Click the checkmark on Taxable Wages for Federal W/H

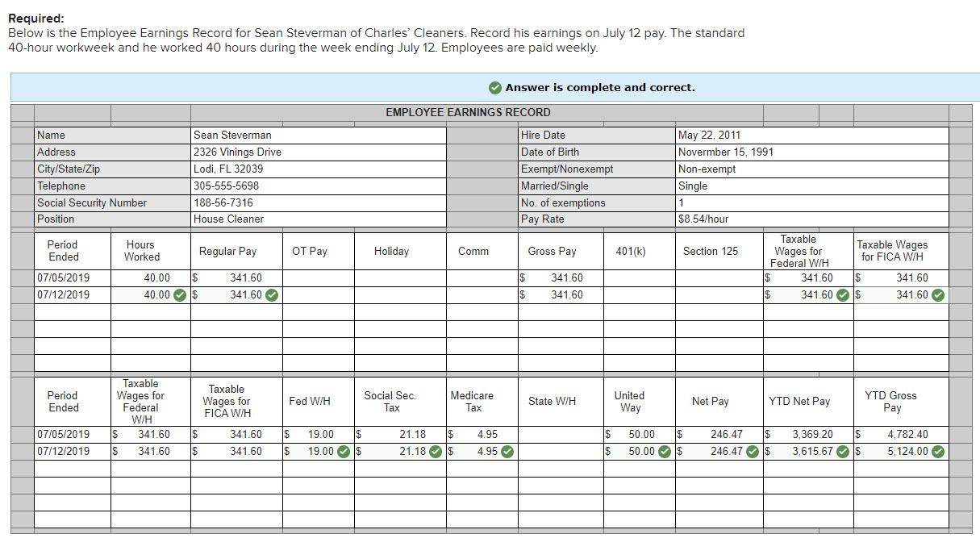click(x=841, y=294)
